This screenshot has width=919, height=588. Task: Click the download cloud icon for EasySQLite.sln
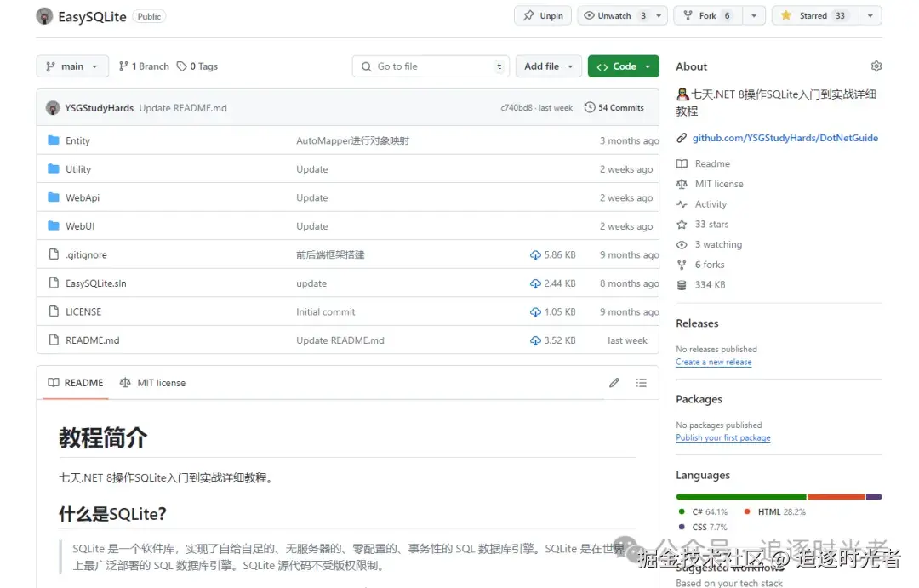535,283
